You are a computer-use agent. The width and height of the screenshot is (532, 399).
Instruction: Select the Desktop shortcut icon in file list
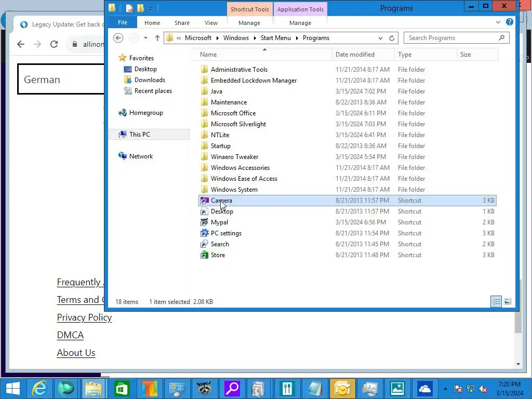tap(204, 211)
